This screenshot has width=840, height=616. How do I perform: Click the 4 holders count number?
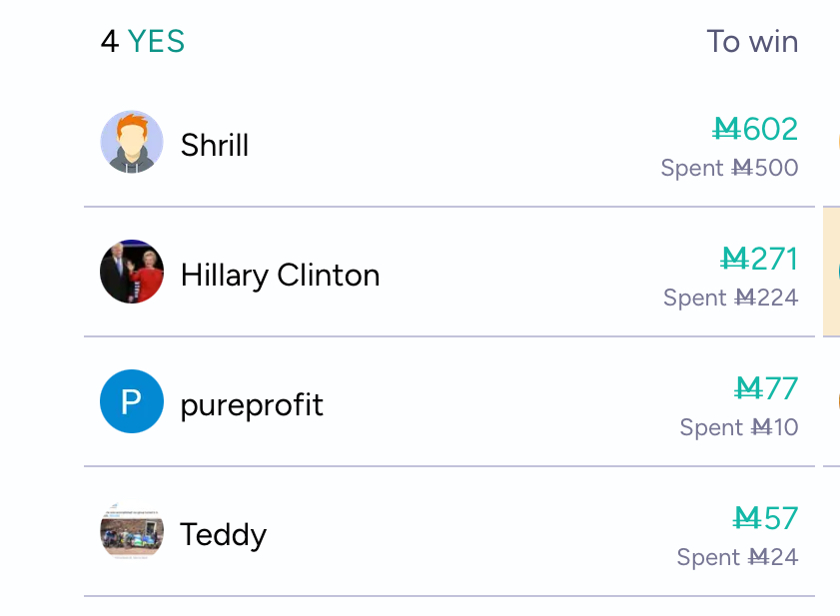(x=109, y=42)
